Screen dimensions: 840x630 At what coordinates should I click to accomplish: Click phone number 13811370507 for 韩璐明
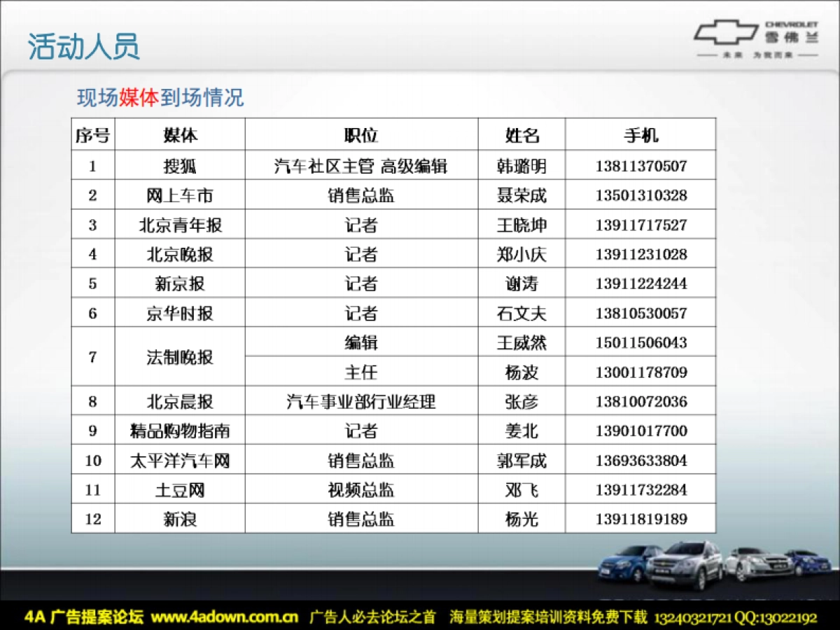click(643, 166)
